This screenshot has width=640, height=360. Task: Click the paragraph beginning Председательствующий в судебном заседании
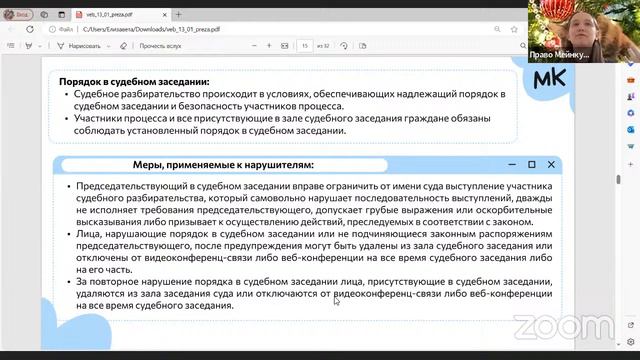(314, 204)
